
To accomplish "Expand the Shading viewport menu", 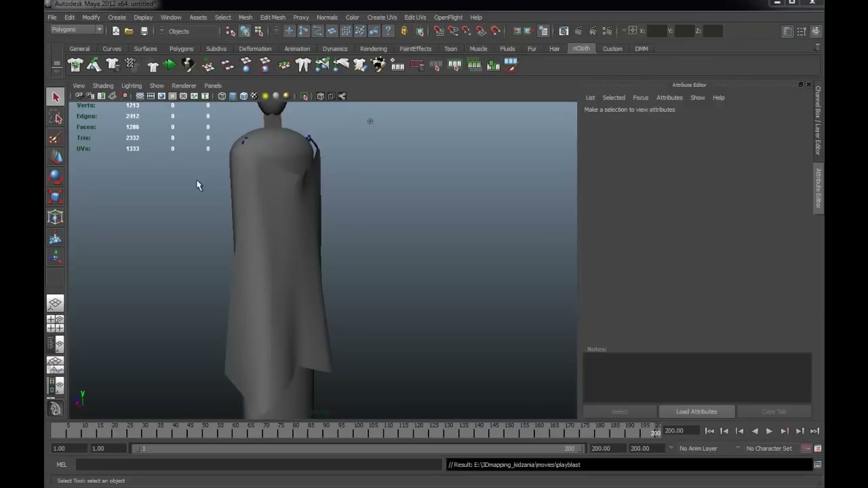I will click(103, 86).
